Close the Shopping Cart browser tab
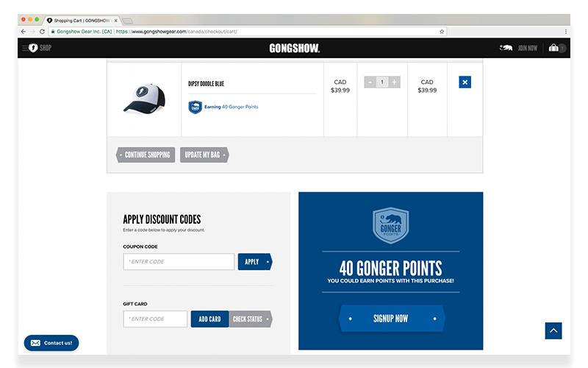The image size is (588, 368). click(x=116, y=21)
